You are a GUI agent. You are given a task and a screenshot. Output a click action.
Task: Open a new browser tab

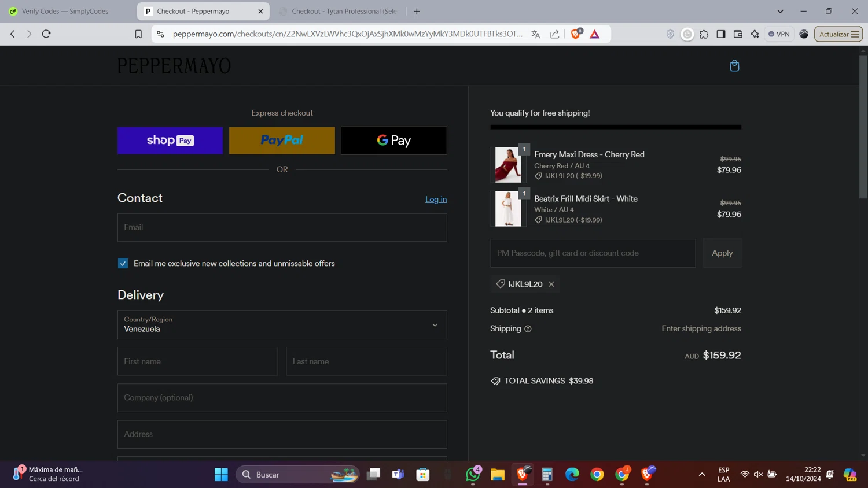click(x=417, y=11)
